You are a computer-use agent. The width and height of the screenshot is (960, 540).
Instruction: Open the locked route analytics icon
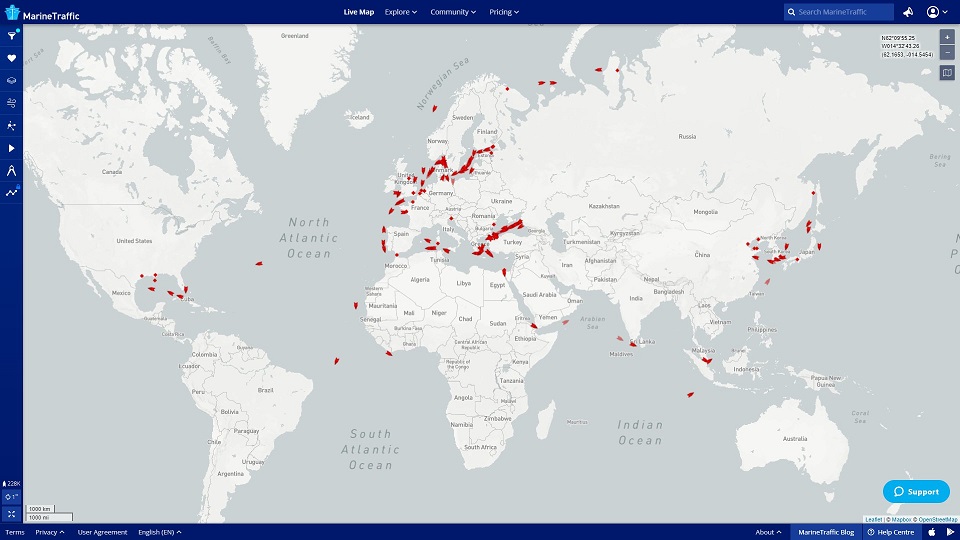point(11,192)
